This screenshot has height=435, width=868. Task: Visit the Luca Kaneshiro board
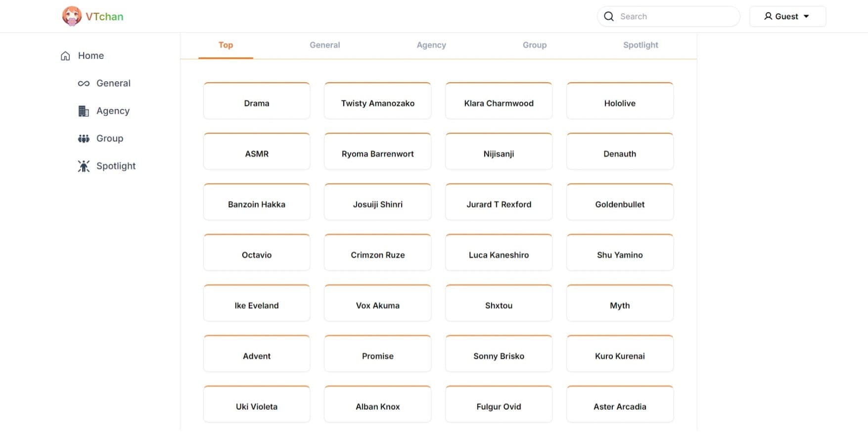[x=499, y=252]
